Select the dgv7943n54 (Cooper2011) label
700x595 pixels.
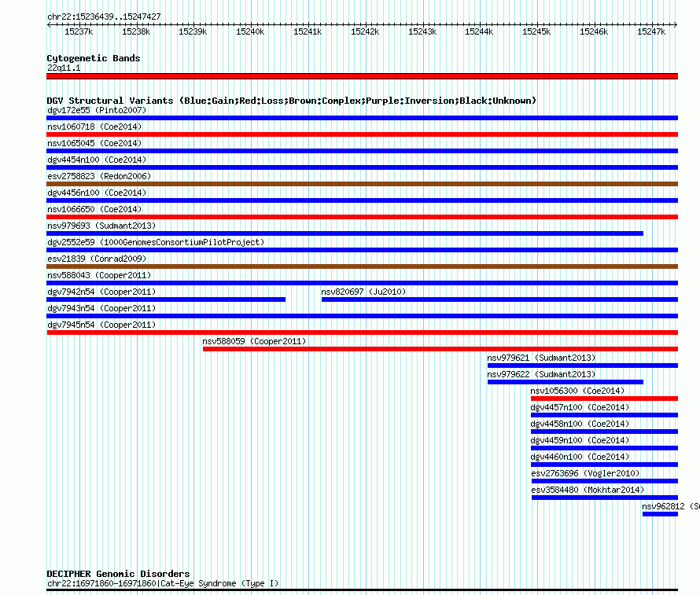coord(101,308)
